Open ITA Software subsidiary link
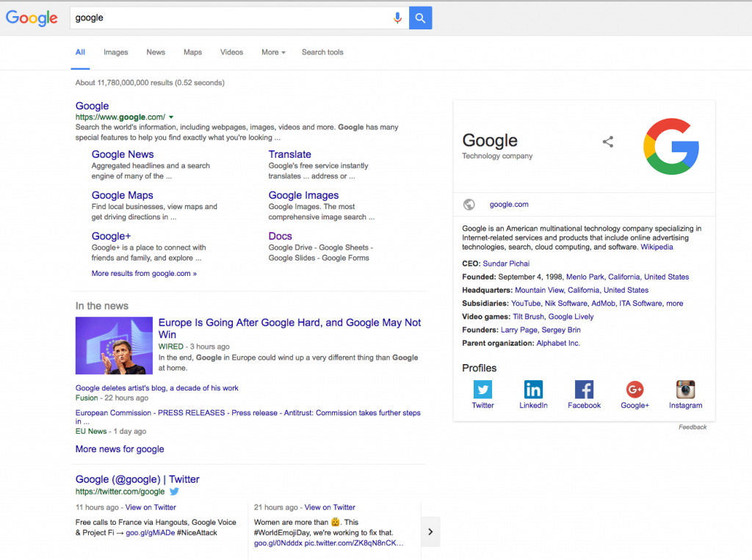Viewport: 752px width, 560px height. pos(640,304)
